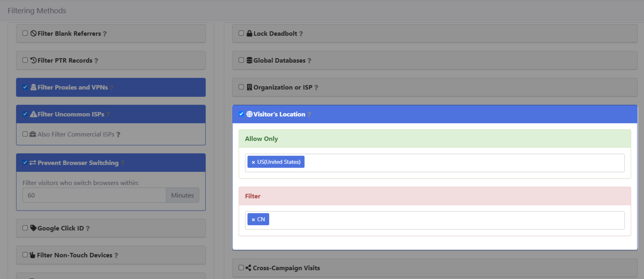Open help for Global Databases
Viewport: 644px width, 279px height.
coord(310,61)
